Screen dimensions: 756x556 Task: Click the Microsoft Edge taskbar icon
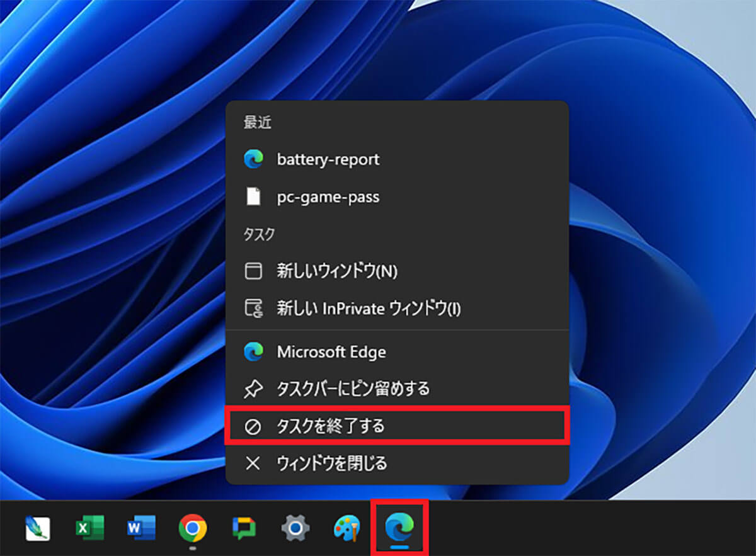point(401,527)
